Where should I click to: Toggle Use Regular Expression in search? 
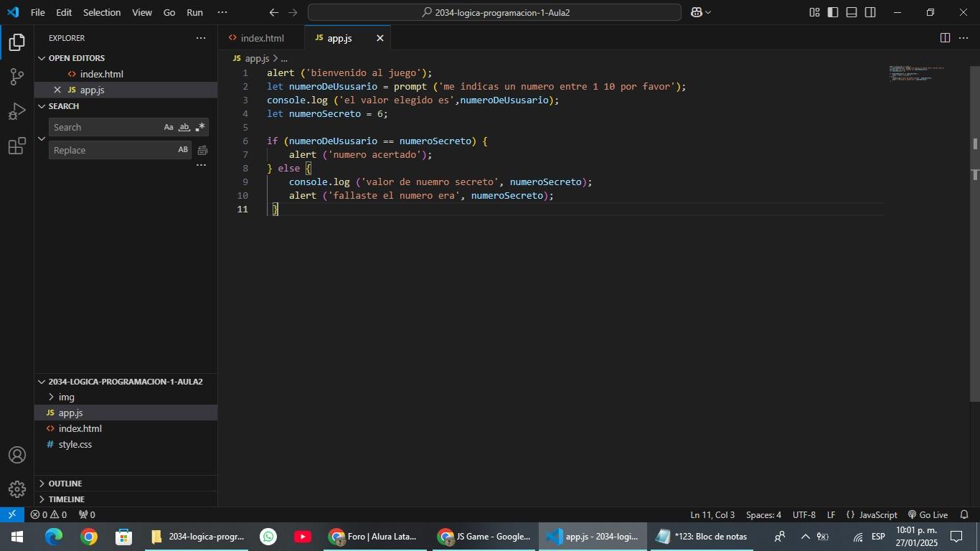click(x=200, y=127)
